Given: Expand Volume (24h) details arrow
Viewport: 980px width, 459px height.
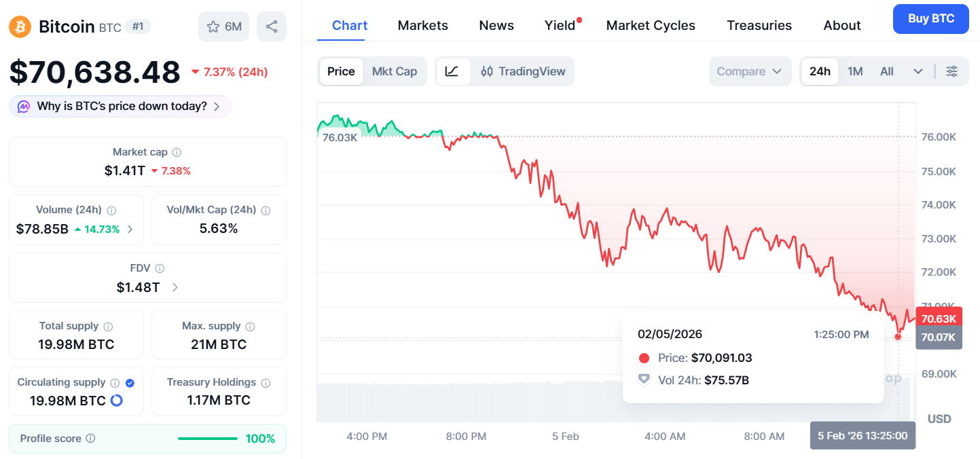Looking at the screenshot, I should (130, 229).
